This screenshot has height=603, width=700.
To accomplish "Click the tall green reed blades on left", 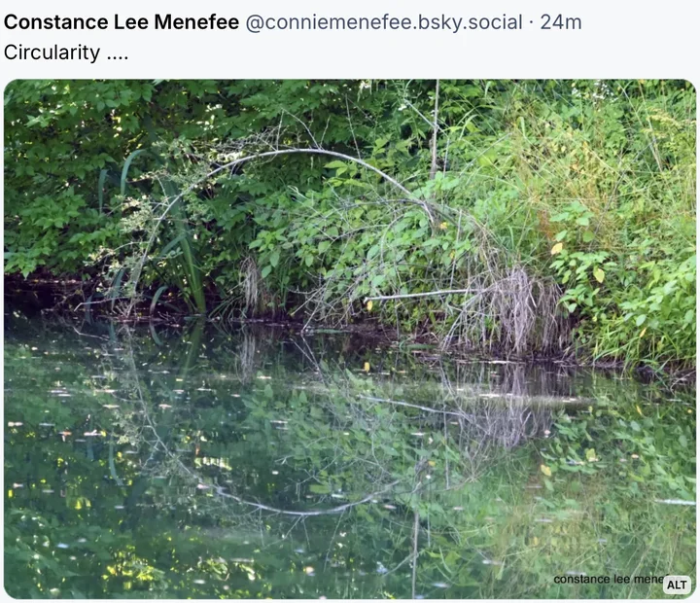I will click(x=185, y=243).
